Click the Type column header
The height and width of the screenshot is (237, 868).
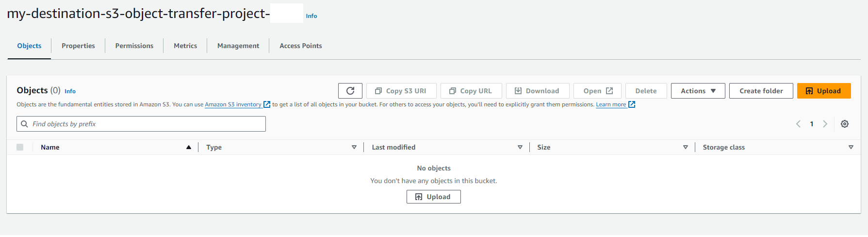click(x=214, y=147)
